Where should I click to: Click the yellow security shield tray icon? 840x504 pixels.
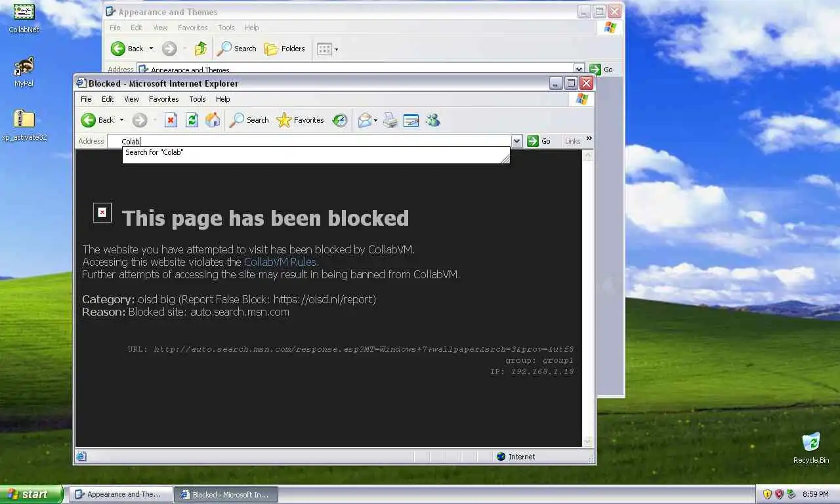point(767,494)
